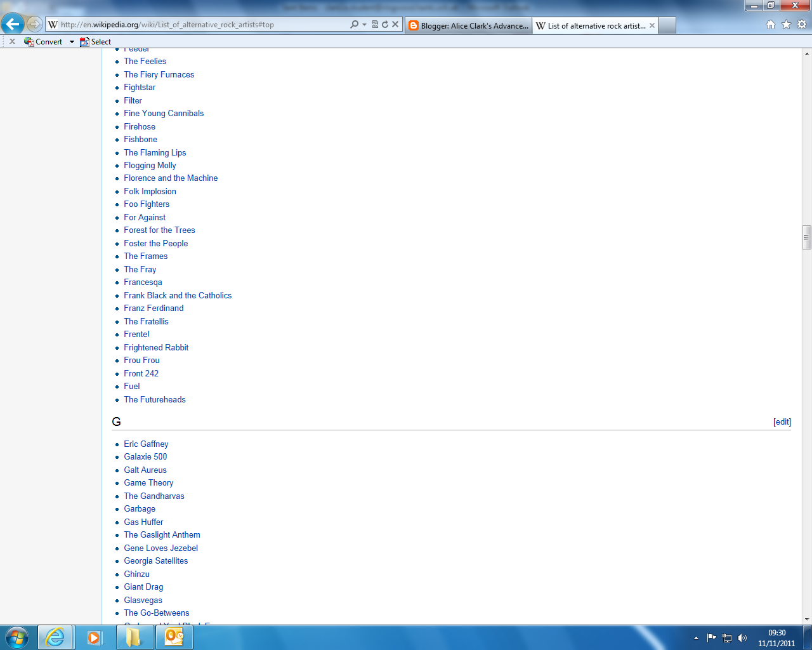Open The Gaslight Anthem link
This screenshot has height=650, width=812.
coord(162,534)
